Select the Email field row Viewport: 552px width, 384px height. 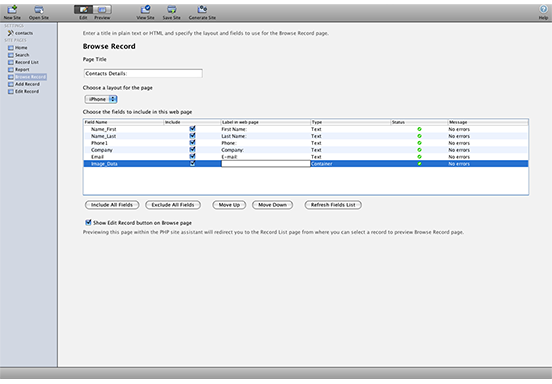[306, 157]
